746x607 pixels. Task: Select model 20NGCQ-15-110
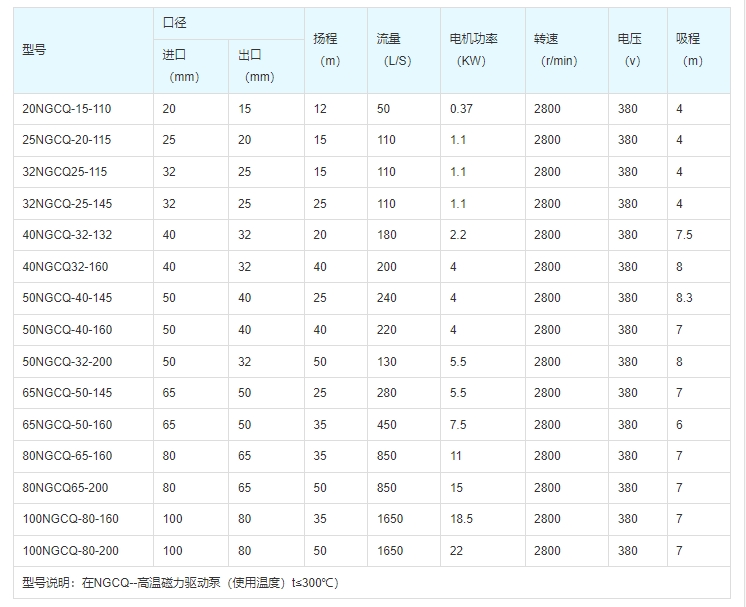coord(67,109)
